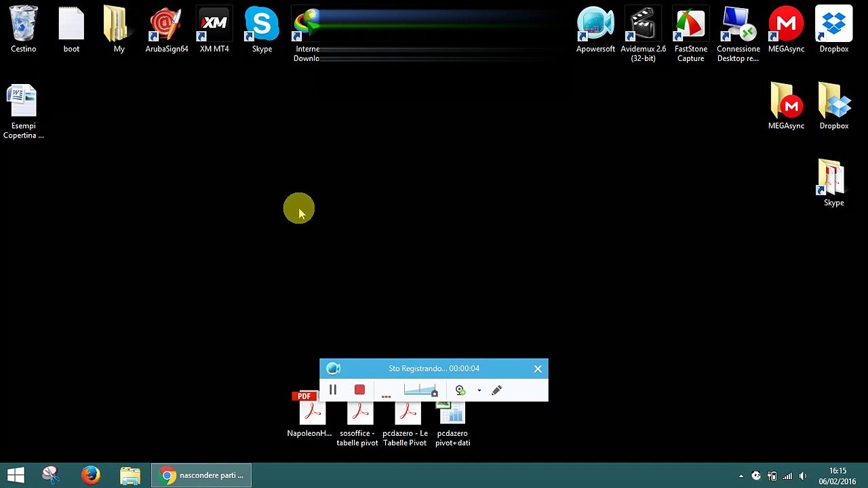868x488 pixels.
Task: Close the recording toolbar
Action: pyautogui.click(x=538, y=369)
